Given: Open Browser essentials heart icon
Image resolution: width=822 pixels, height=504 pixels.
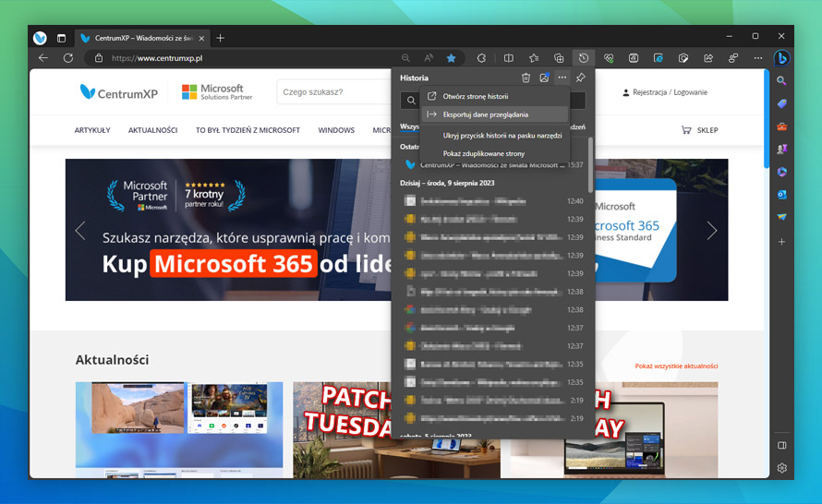Looking at the screenshot, I should pyautogui.click(x=609, y=58).
